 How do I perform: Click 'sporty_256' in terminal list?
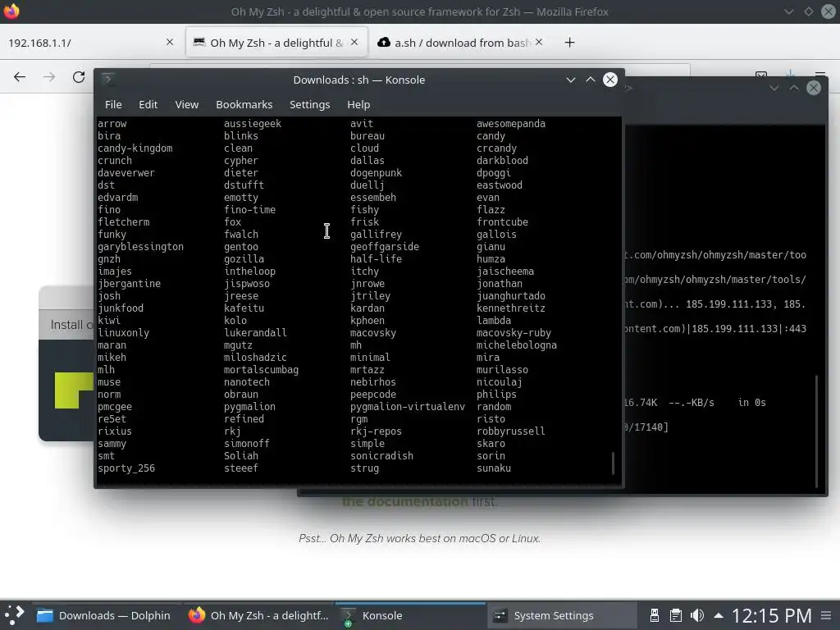tap(126, 468)
